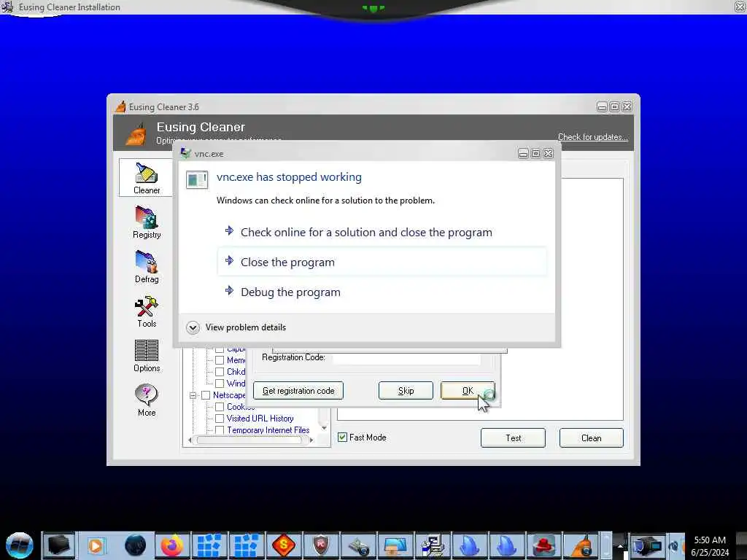Open the black folder taskbar icon
Screen dimensions: 747x560
point(59,545)
